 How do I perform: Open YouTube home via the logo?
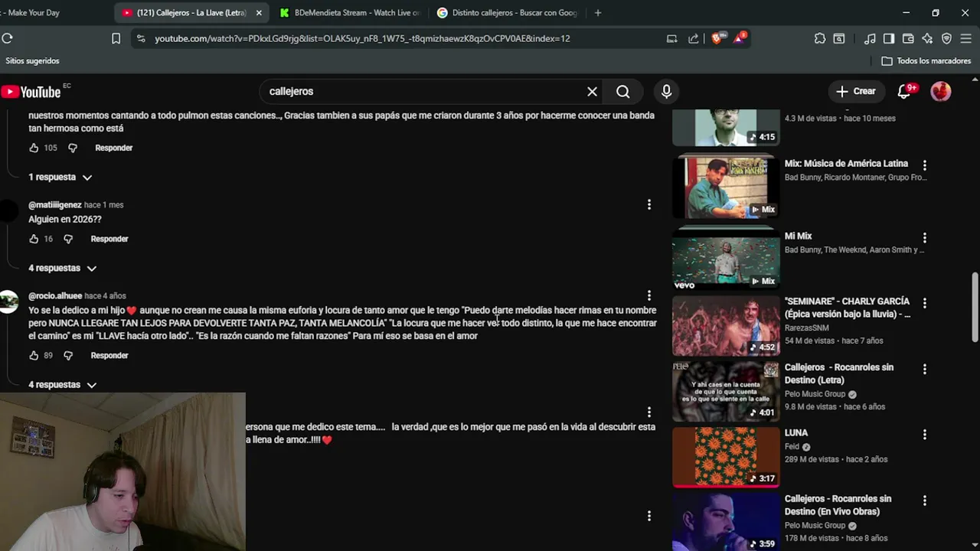(31, 92)
